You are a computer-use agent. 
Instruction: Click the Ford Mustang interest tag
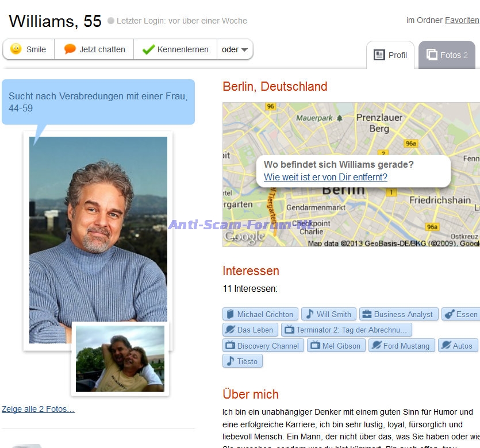tap(402, 346)
